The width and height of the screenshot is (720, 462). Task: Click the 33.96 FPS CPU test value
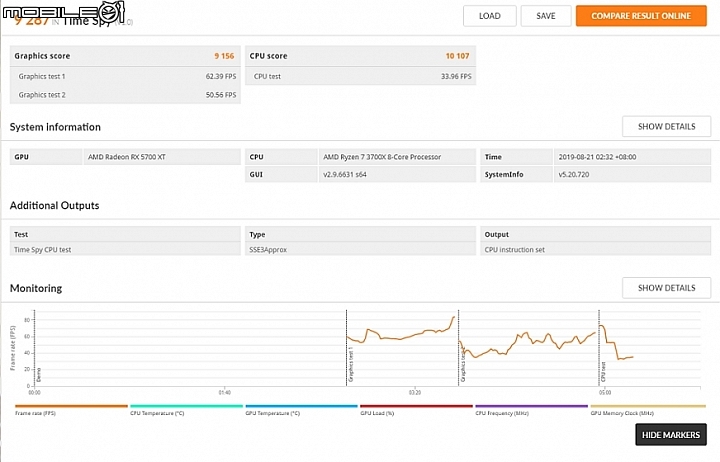[456, 76]
